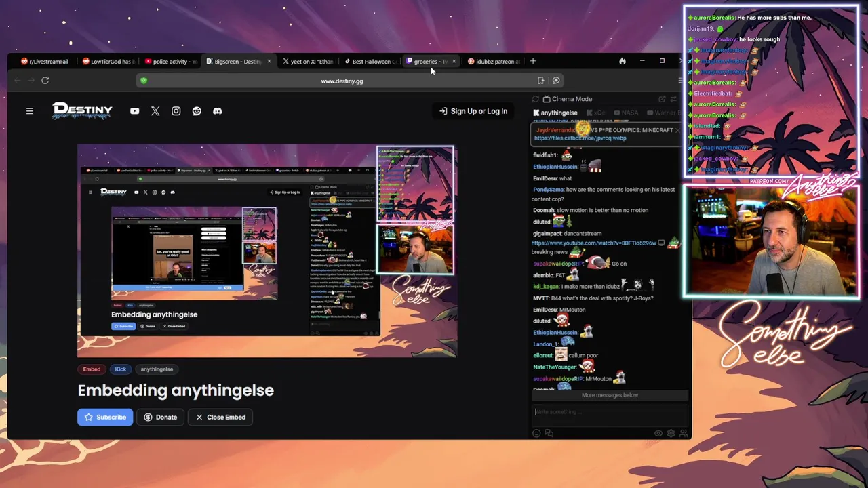Click the www.destiny.gg address bar
Screen dimensions: 868x488
[x=342, y=81]
